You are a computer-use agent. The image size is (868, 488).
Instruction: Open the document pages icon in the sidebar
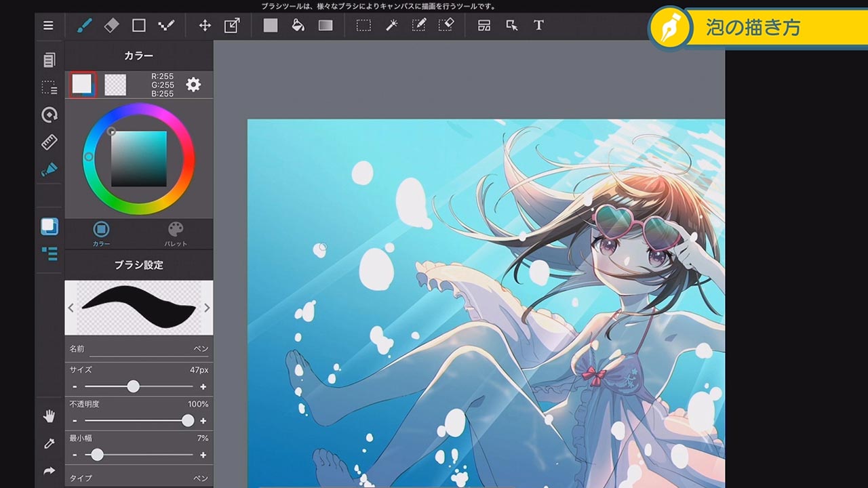click(x=50, y=60)
